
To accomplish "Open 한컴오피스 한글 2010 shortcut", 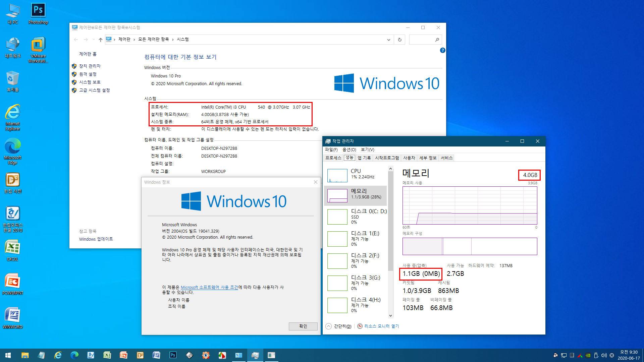I will click(13, 219).
